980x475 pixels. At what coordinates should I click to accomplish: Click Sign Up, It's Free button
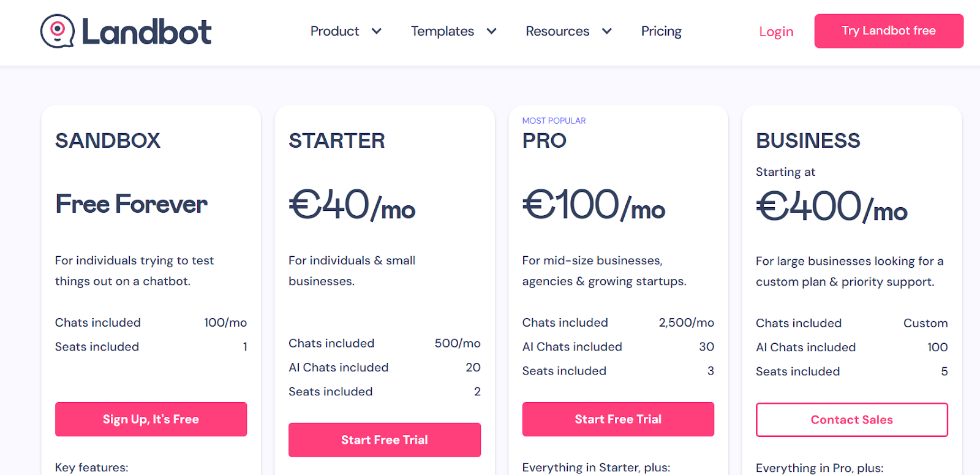click(x=151, y=419)
